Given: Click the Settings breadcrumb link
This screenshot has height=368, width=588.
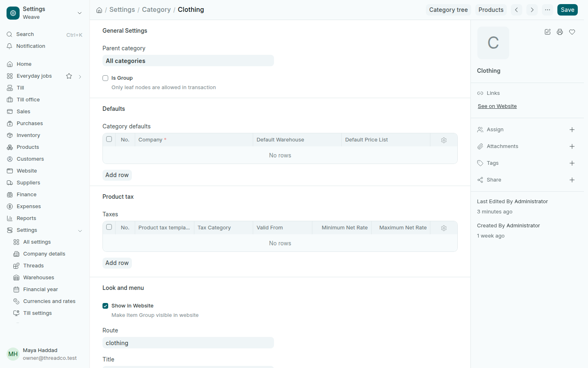Looking at the screenshot, I should click(x=122, y=10).
